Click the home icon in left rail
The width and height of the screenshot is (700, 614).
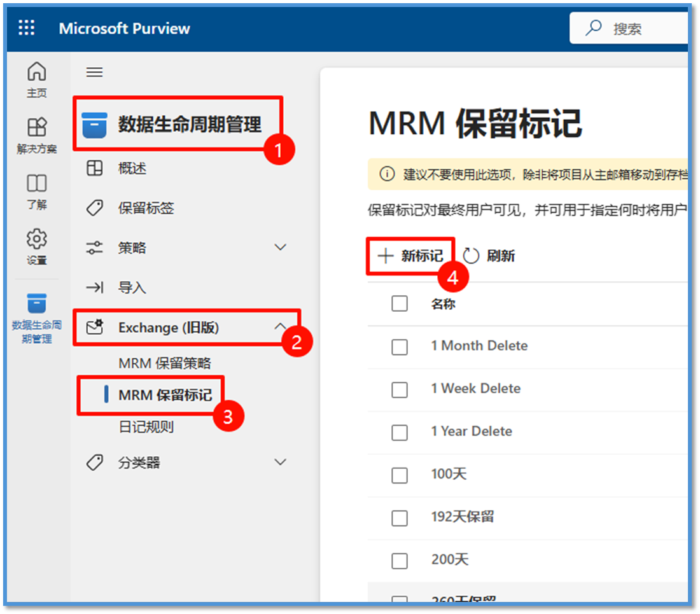(37, 71)
